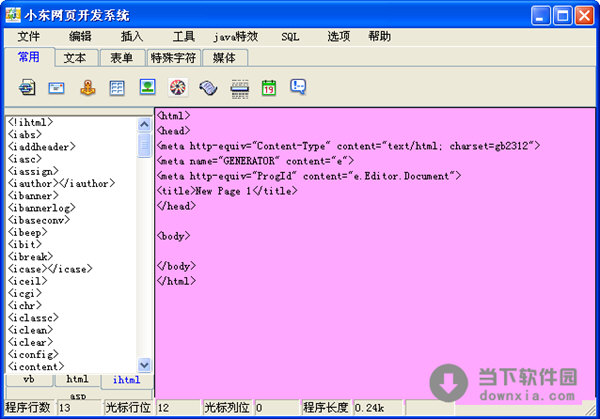Select <iabs> in the tag list

click(x=25, y=135)
